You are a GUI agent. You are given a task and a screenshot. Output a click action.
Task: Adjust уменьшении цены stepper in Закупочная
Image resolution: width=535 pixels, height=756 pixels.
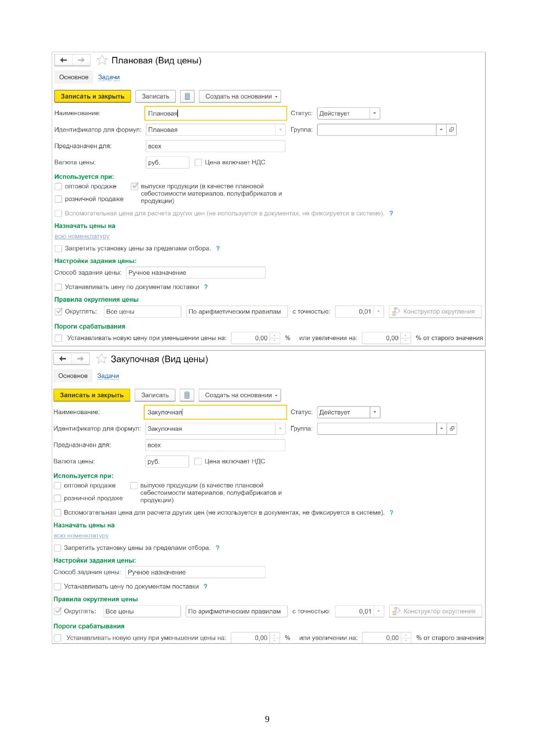pos(275,638)
